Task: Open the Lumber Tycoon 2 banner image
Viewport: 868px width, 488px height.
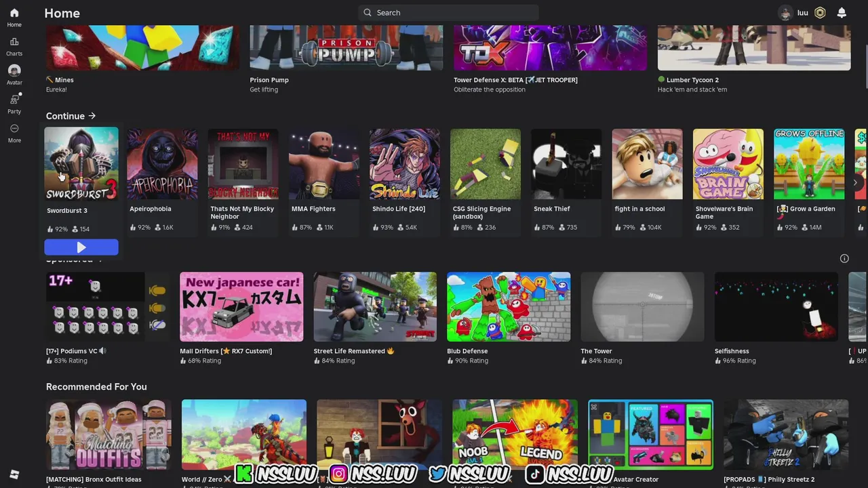Action: tap(754, 47)
